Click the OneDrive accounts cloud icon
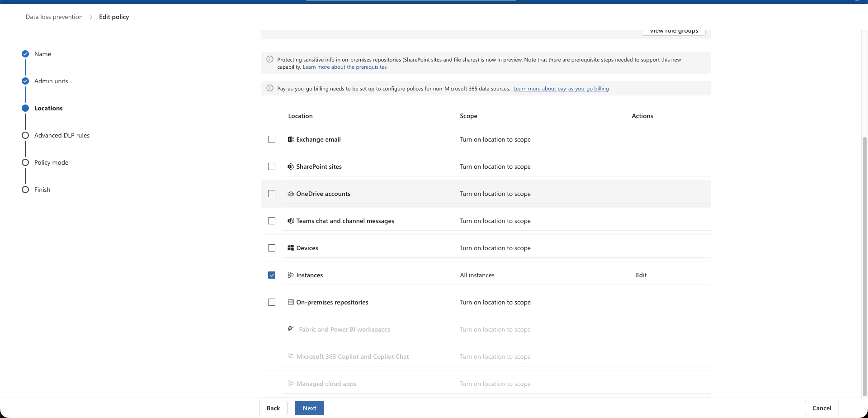The image size is (868, 418). tap(291, 194)
